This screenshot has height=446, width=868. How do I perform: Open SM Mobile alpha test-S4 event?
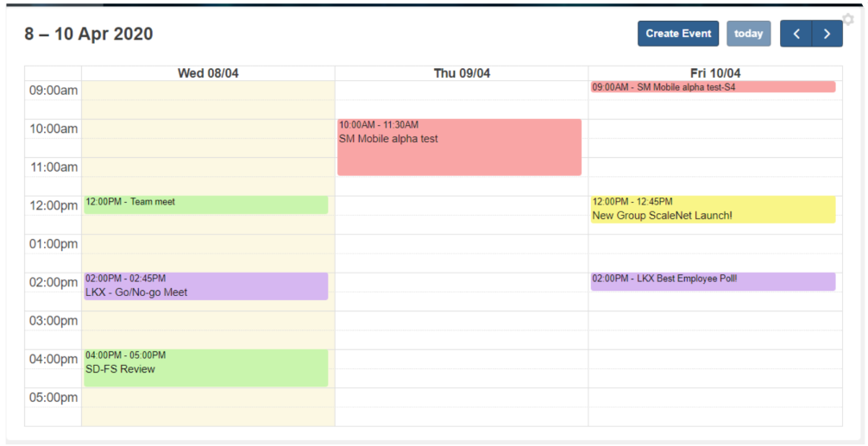pos(713,87)
